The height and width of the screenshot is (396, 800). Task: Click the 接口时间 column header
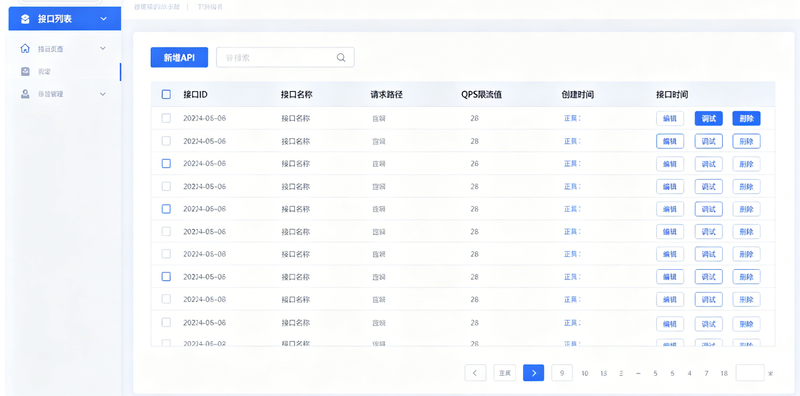pos(672,94)
